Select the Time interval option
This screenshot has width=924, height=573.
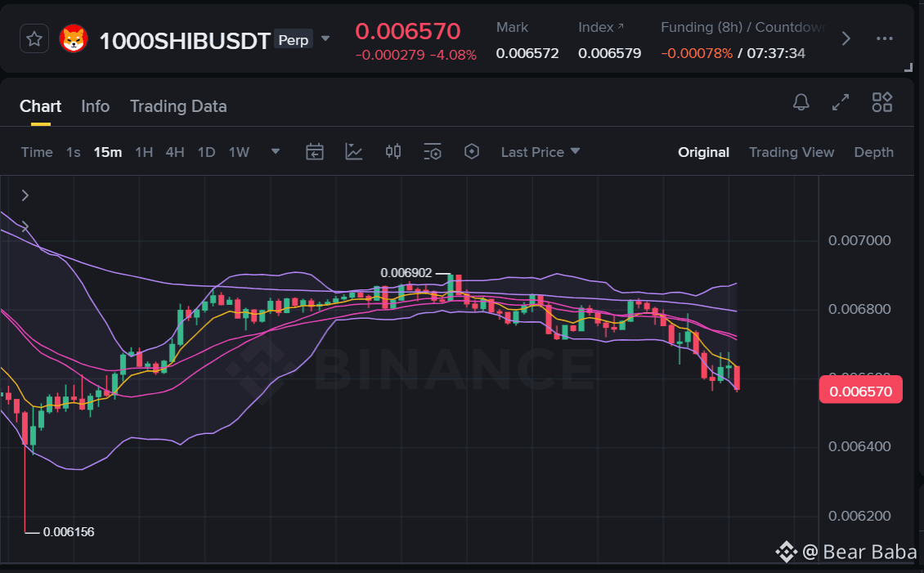(37, 153)
